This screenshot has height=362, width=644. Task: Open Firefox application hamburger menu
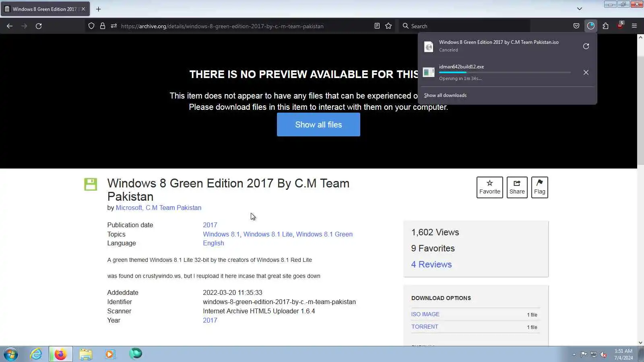tap(634, 26)
